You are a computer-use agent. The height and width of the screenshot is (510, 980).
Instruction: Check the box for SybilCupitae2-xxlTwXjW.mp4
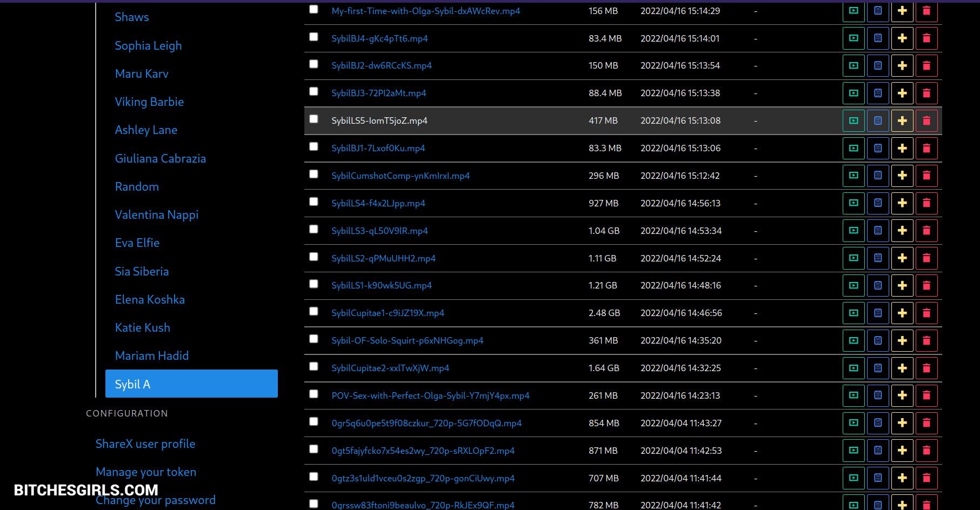pyautogui.click(x=314, y=366)
